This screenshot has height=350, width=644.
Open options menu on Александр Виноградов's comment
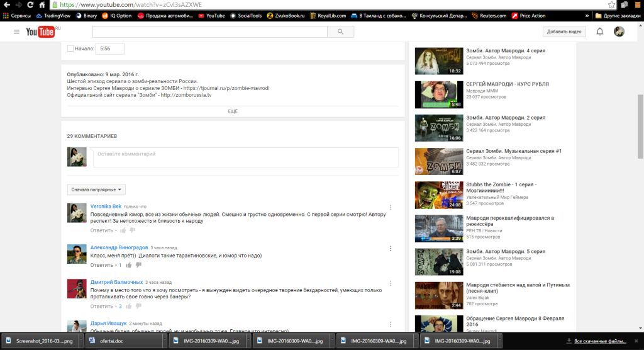coord(390,249)
